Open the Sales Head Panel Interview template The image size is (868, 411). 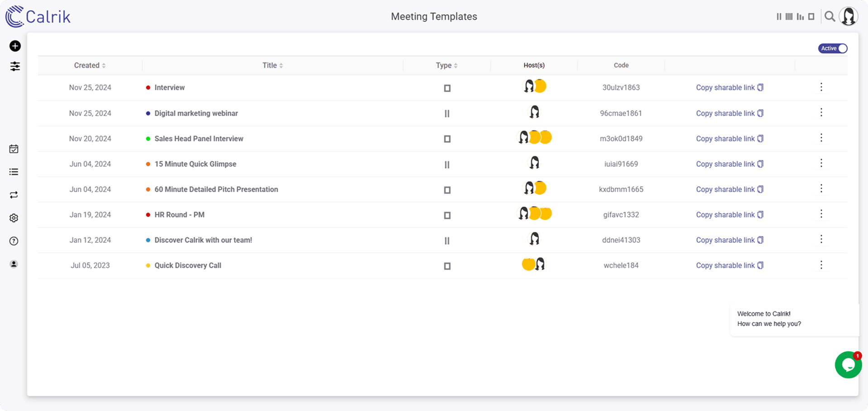pos(199,139)
